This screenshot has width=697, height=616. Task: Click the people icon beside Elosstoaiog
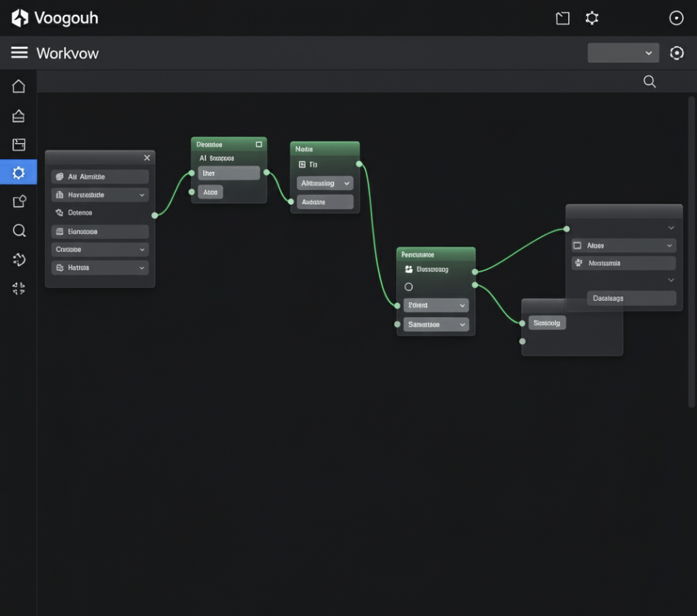click(x=408, y=270)
